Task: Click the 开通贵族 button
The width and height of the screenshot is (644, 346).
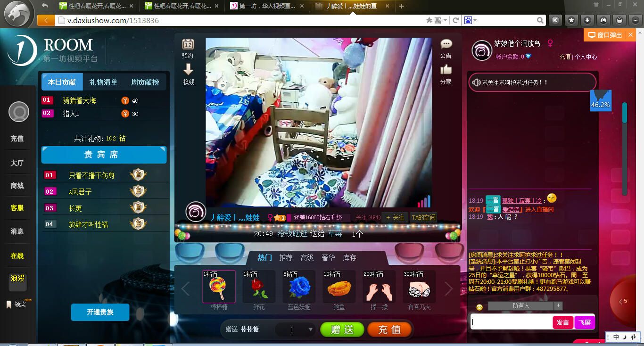Action: [100, 312]
